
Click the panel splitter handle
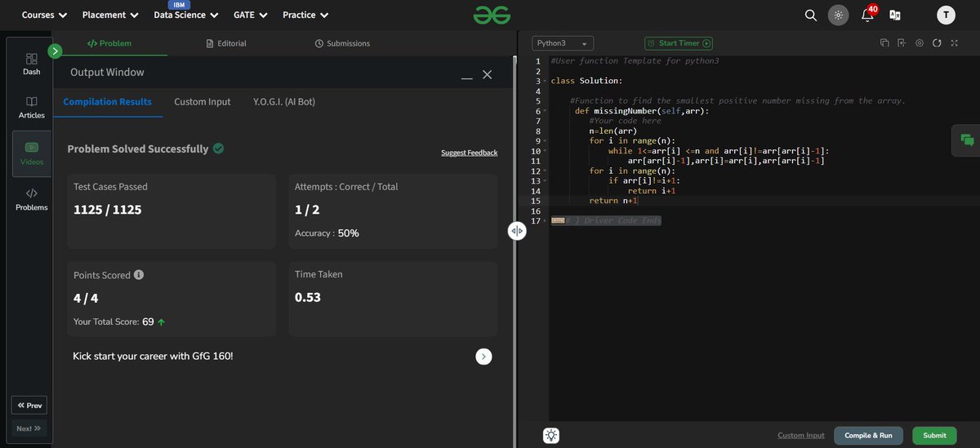coord(516,231)
